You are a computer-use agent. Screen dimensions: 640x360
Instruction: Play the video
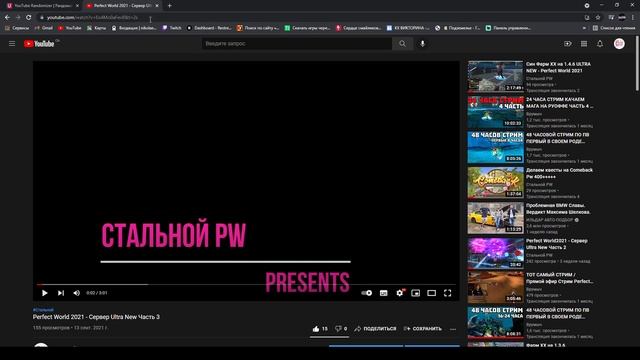(44, 293)
